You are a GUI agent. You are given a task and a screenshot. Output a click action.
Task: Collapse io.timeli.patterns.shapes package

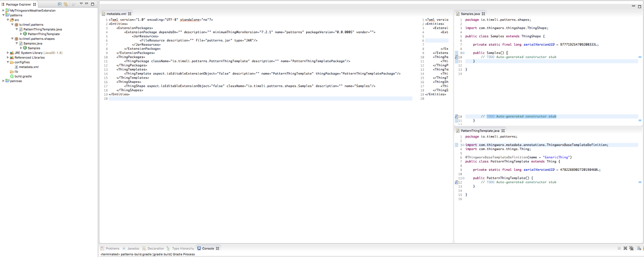(12, 39)
